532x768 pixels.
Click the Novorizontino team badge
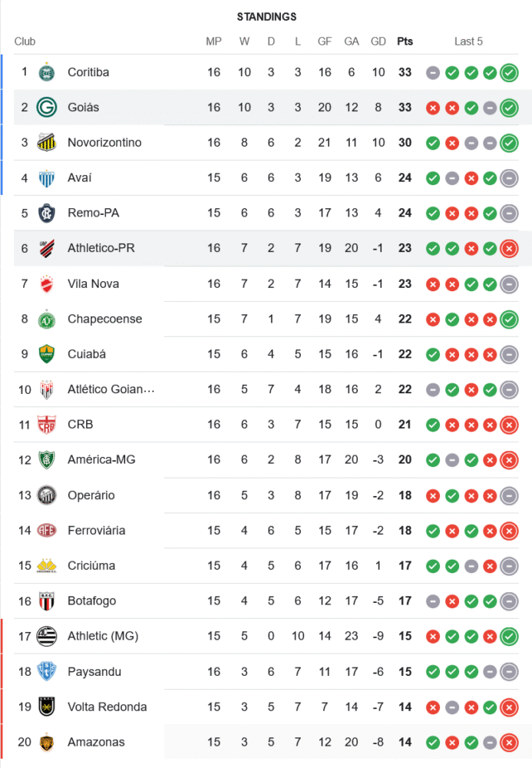[47, 143]
